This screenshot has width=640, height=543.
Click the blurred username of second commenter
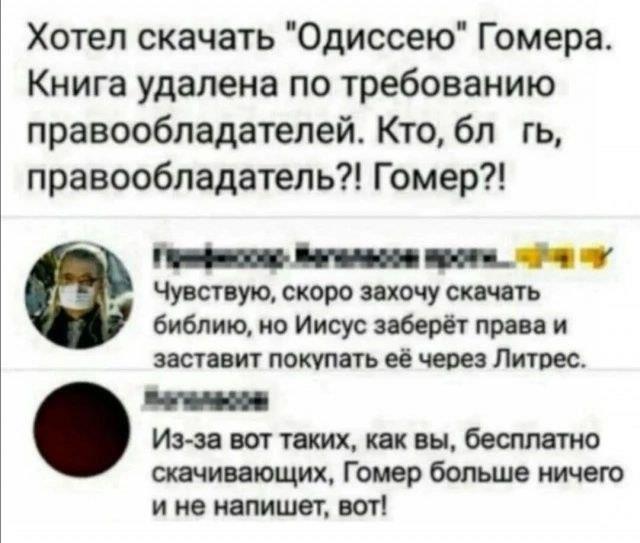pos(205,399)
